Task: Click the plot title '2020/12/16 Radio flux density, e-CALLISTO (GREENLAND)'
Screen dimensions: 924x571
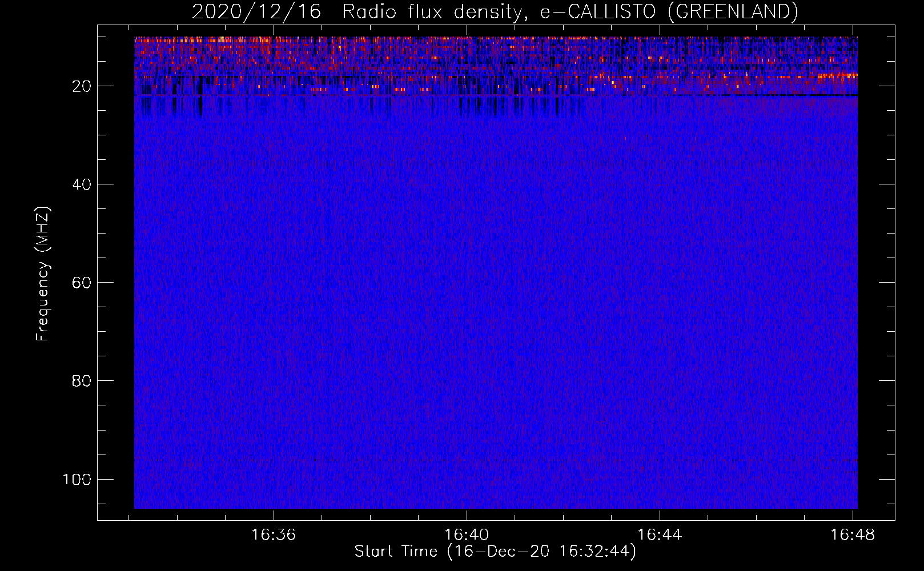Action: click(x=495, y=11)
